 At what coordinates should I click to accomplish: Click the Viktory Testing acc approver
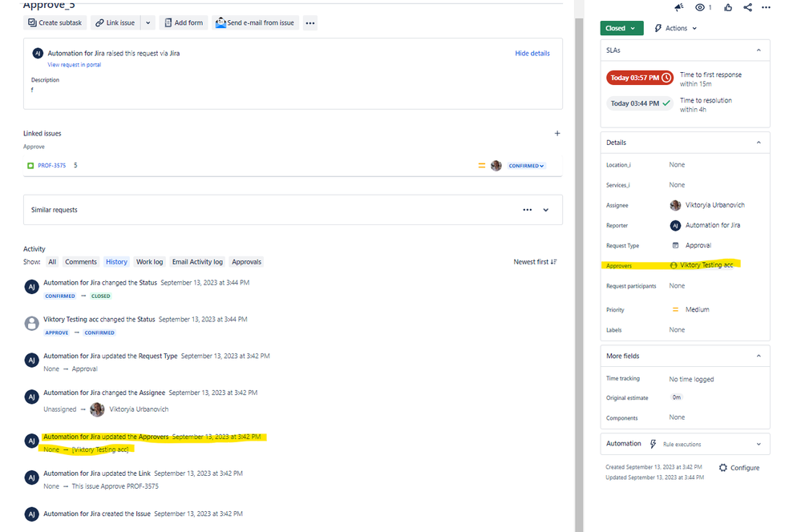point(702,265)
